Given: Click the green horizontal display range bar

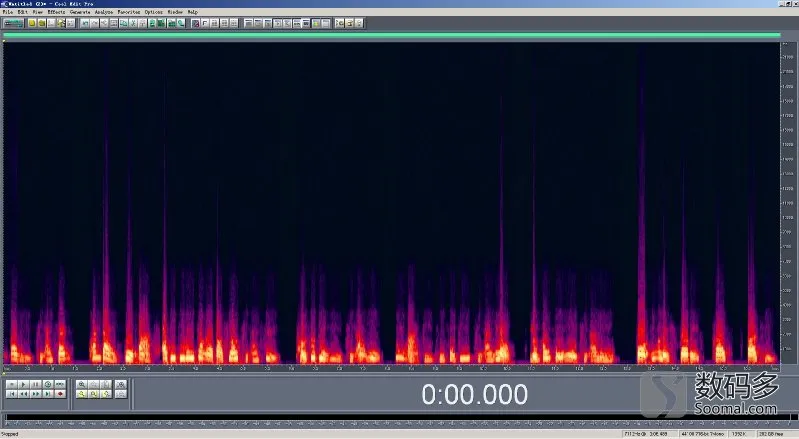Looking at the screenshot, I should [391, 35].
